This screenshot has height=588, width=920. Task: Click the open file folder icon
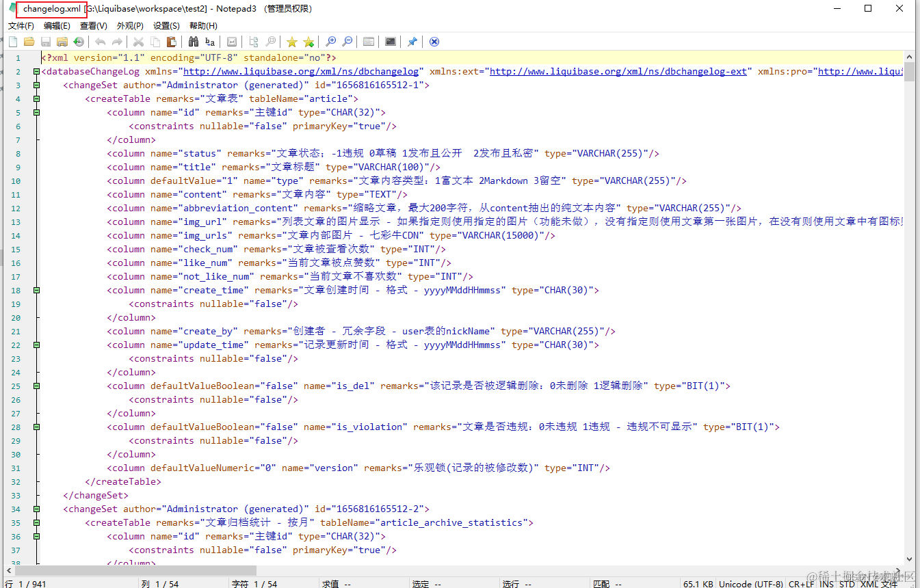(x=29, y=42)
